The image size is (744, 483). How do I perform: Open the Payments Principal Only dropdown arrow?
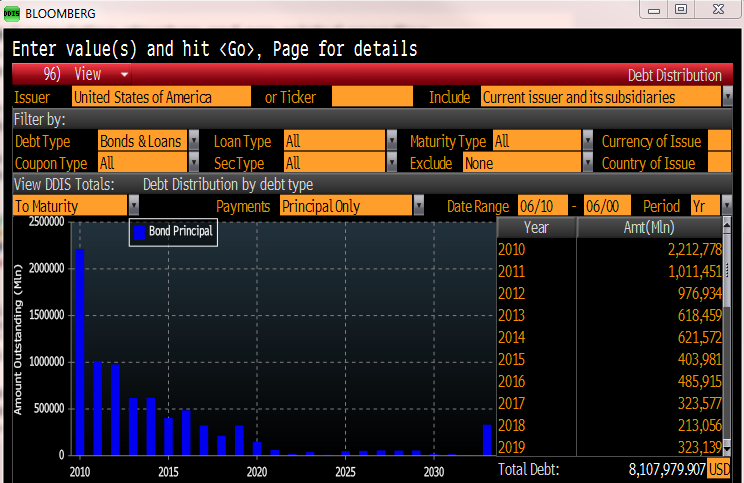(x=418, y=205)
